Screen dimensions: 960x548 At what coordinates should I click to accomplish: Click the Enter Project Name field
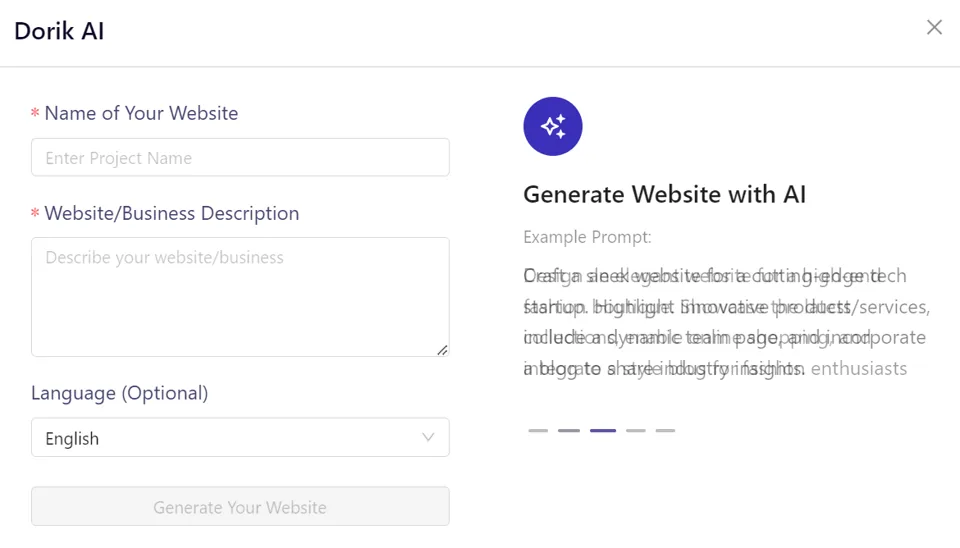[x=240, y=157]
